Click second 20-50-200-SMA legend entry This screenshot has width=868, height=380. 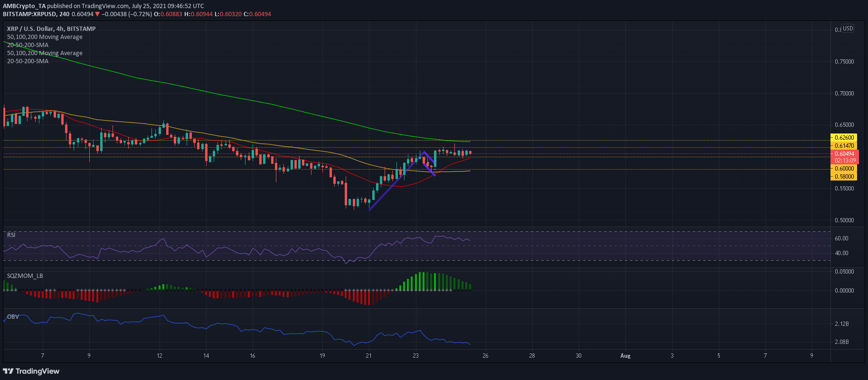pyautogui.click(x=28, y=61)
